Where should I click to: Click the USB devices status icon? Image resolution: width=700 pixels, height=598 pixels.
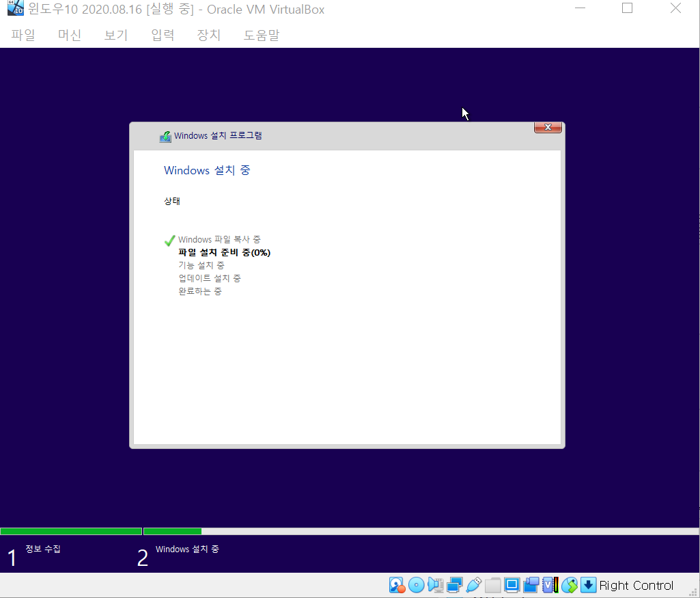[x=474, y=585]
